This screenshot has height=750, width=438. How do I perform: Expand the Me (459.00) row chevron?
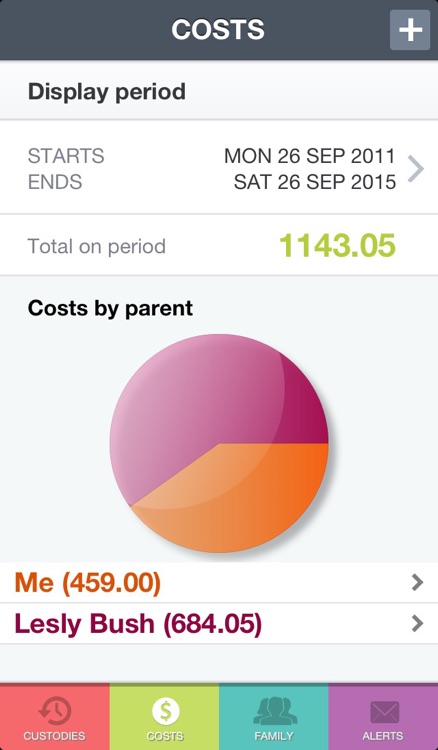click(x=417, y=582)
